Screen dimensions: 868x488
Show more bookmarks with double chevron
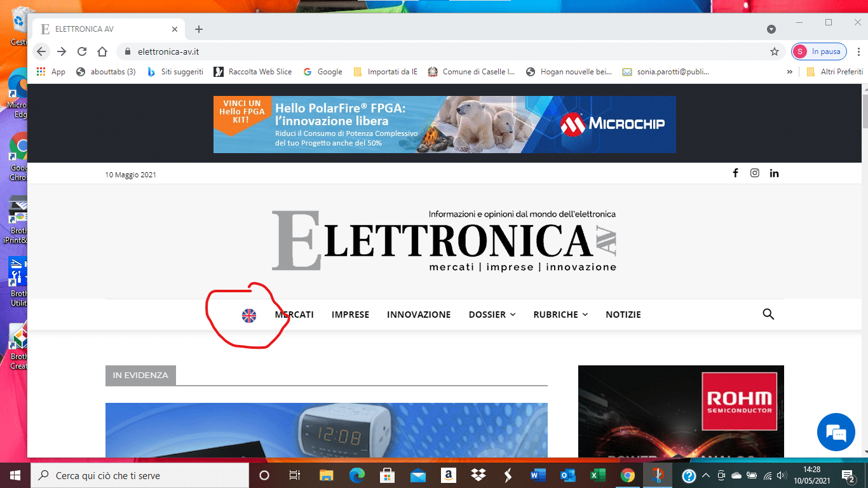790,72
